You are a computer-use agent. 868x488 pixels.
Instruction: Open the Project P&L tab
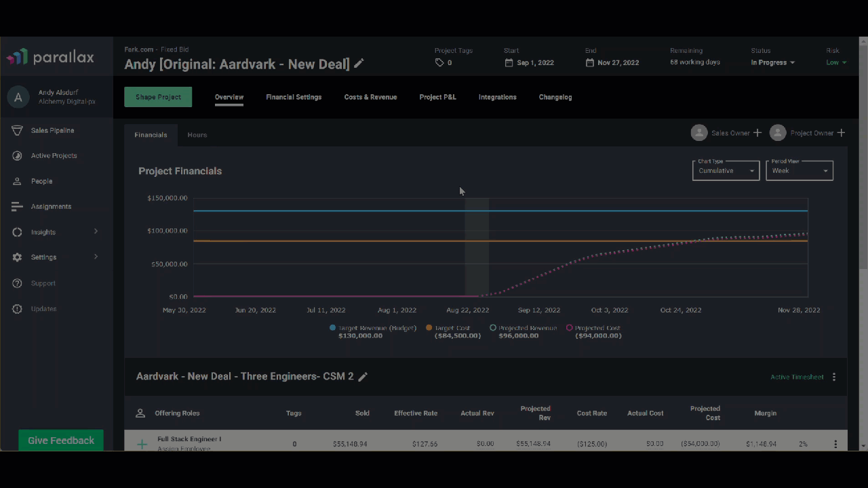point(437,97)
